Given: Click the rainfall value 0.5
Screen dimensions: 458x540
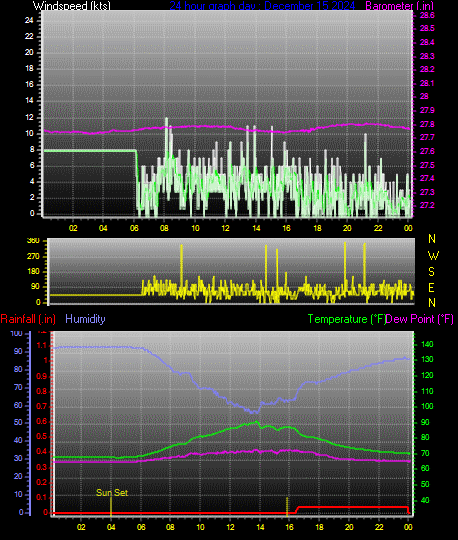Looking at the screenshot, I should pyautogui.click(x=42, y=437).
